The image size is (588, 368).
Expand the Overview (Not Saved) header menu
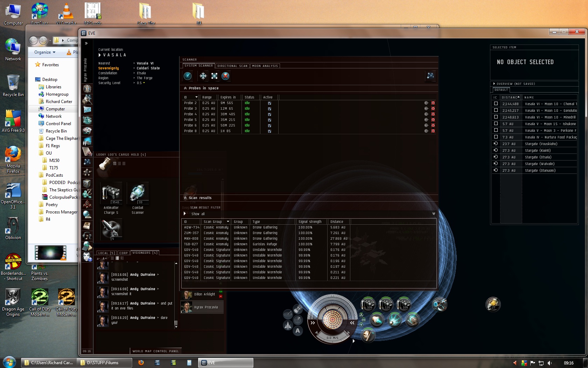click(x=494, y=84)
